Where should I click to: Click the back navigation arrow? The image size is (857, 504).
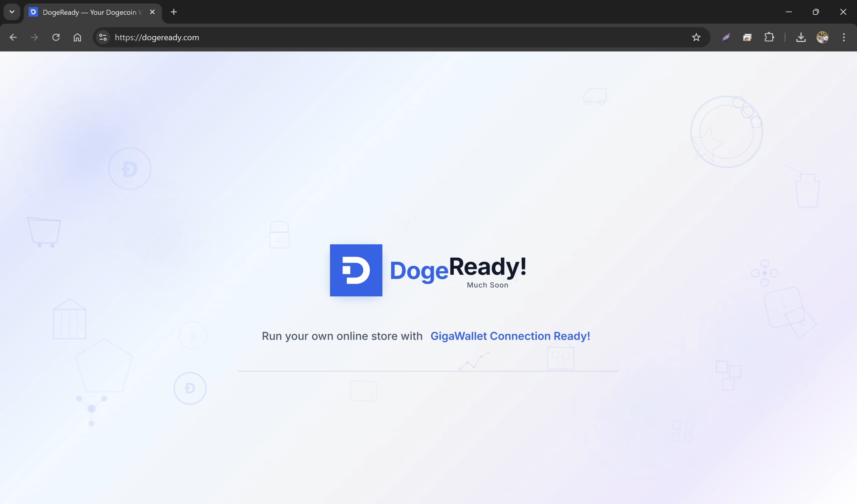[13, 37]
